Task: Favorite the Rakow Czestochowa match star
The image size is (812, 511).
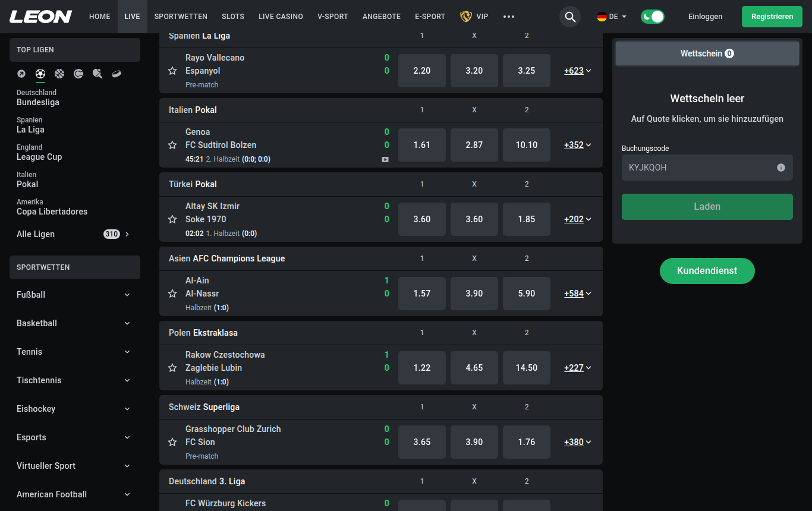Action: 172,368
